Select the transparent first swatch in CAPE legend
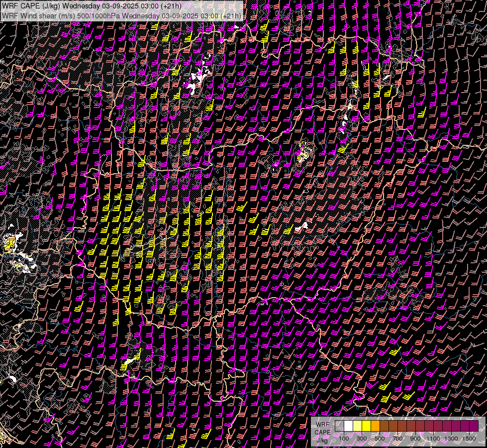Image resolution: width=487 pixels, height=448 pixels. [x=339, y=426]
